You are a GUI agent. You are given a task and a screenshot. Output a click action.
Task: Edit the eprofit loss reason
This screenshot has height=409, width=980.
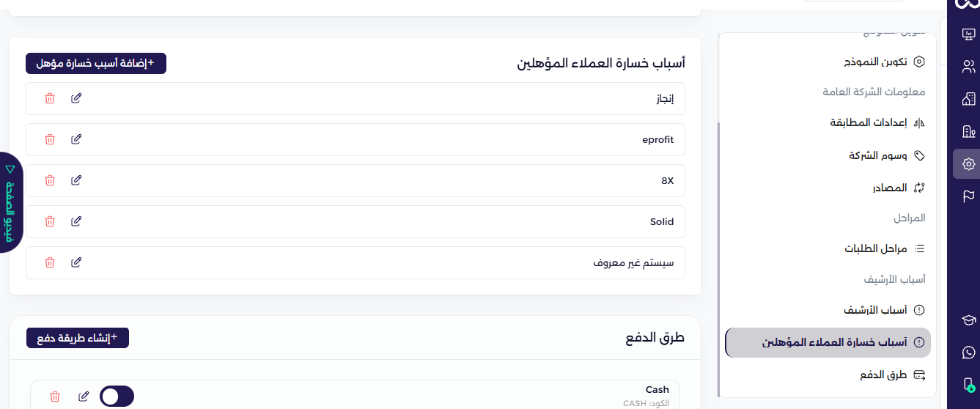coord(76,139)
